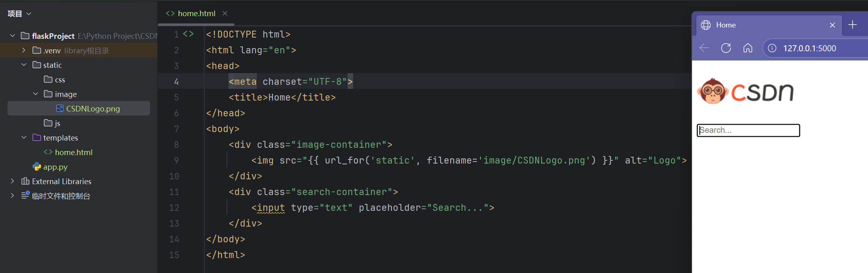Screen dimensions: 868x273
Task: Open CSDNLogo.png in project tree
Action: (x=88, y=109)
